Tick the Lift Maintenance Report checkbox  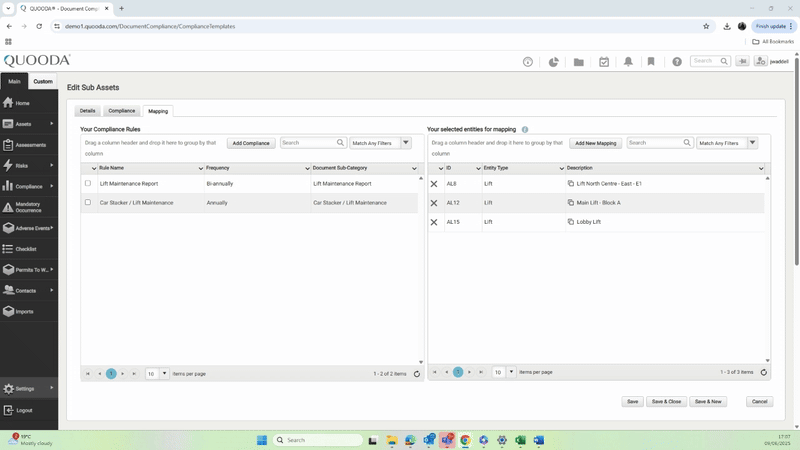tap(88, 183)
